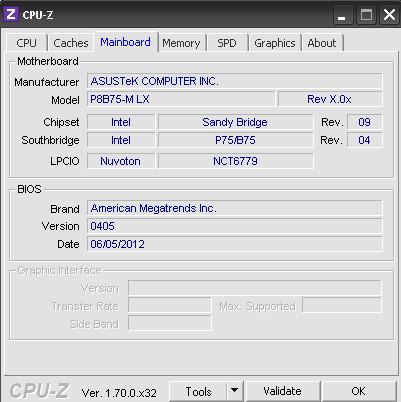Screen dimensions: 401x402
Task: Minimize the CPU-Z window
Action: point(342,15)
